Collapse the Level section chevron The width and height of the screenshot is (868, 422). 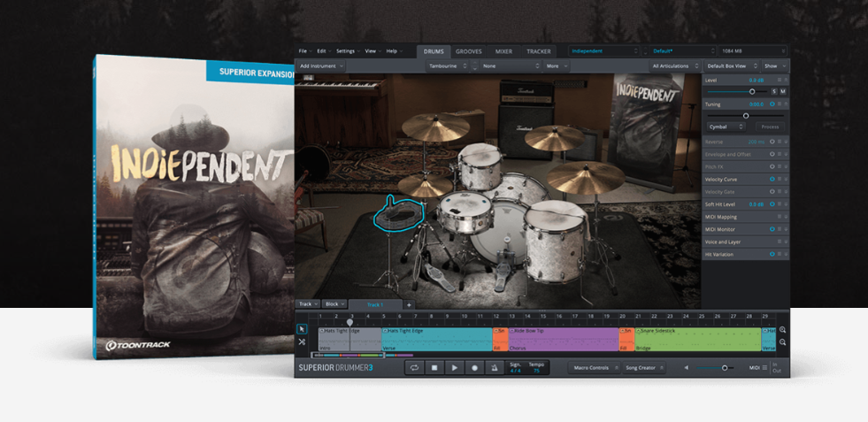(x=786, y=81)
